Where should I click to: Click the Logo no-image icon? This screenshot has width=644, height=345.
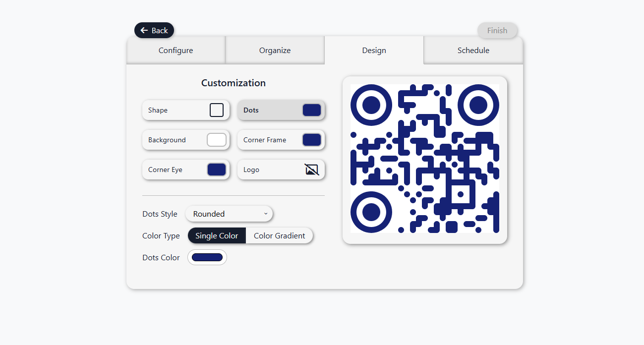312,170
